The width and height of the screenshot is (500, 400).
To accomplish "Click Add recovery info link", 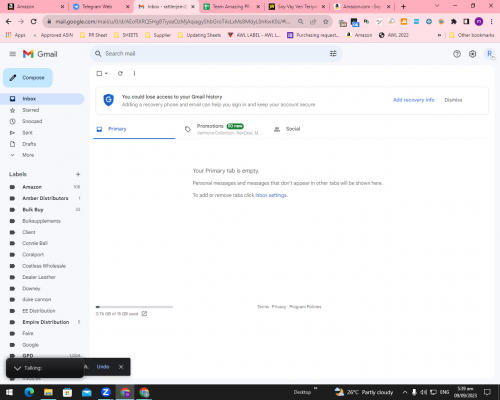I will click(x=413, y=100).
